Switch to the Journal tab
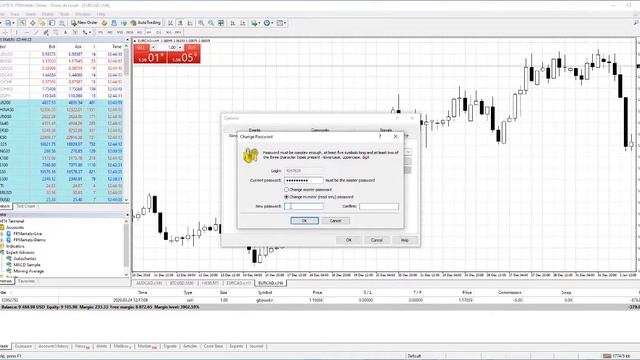This screenshot has width=640, height=360. 256,346
